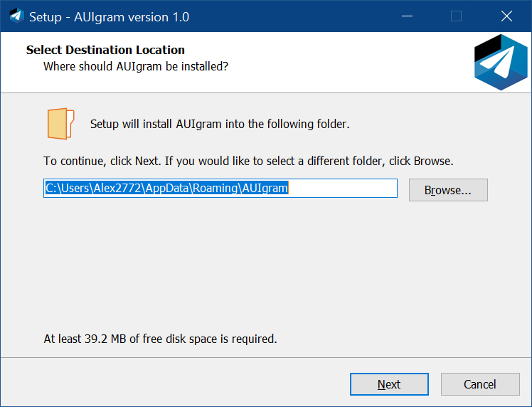This screenshot has width=532, height=407.
Task: Click the "To continue, click Next" instruction text
Action: (x=248, y=161)
